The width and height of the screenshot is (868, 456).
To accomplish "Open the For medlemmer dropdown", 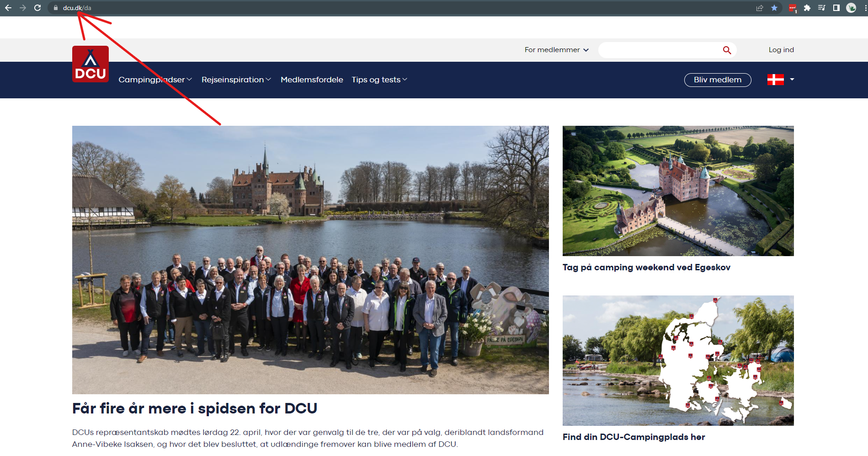I will coord(556,50).
